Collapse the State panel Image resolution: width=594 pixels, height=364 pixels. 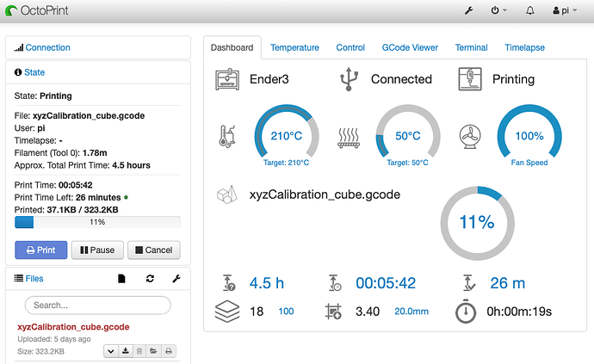(x=34, y=72)
